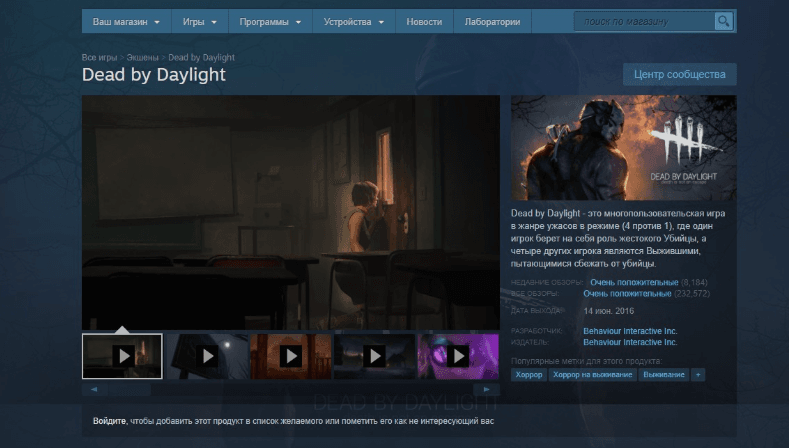This screenshot has width=789, height=448.
Task: Click the Dead by Daylight page title
Action: pos(153,74)
